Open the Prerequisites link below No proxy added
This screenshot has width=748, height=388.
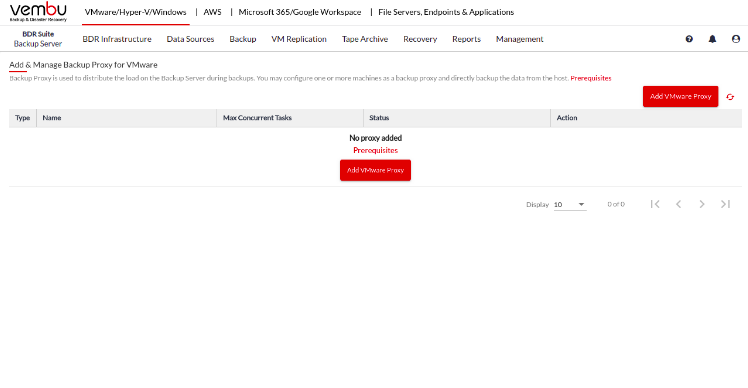[375, 150]
